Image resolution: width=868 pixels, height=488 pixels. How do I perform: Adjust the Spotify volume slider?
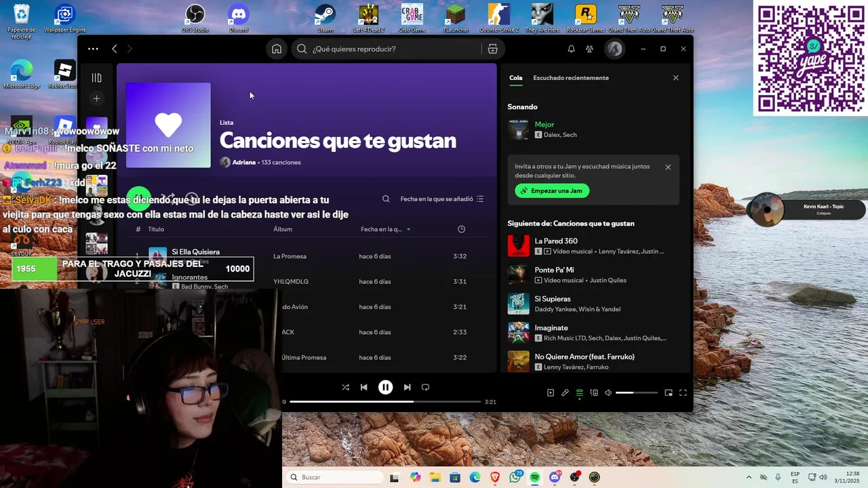click(x=636, y=392)
